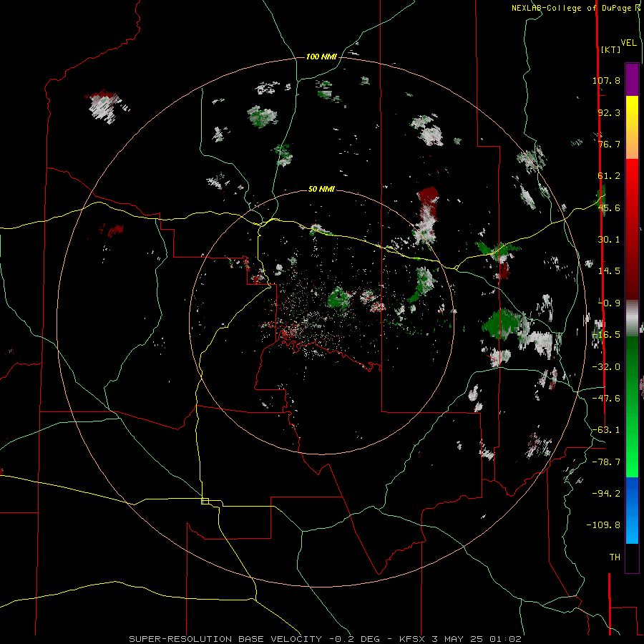Screen dimensions: 644x644
Task: Click the [KT] units label
Action: pyautogui.click(x=610, y=49)
